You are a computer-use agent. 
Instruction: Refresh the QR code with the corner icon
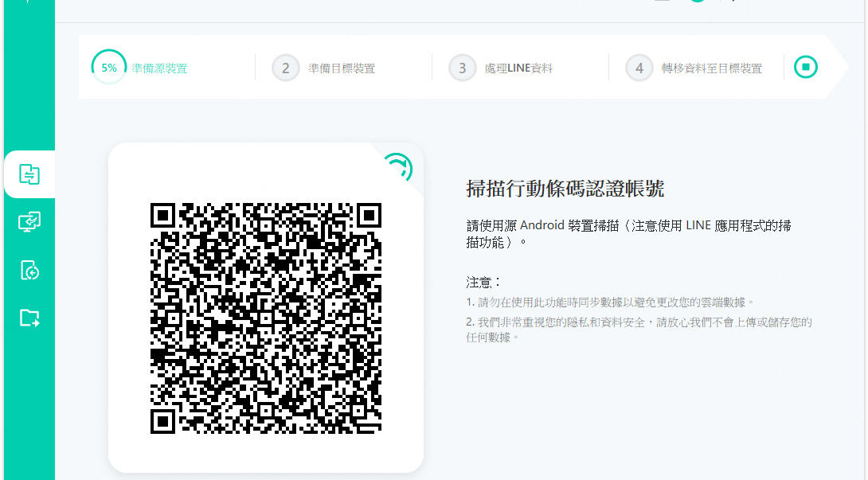click(x=397, y=168)
